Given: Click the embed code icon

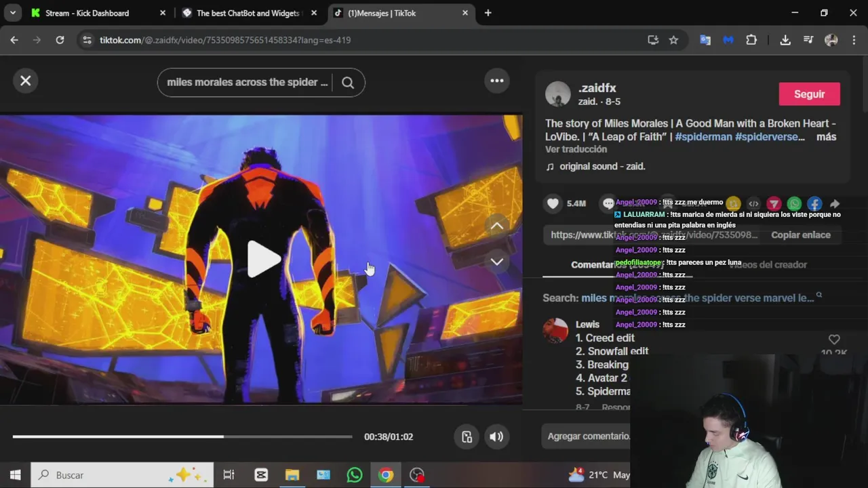Looking at the screenshot, I should pos(753,203).
